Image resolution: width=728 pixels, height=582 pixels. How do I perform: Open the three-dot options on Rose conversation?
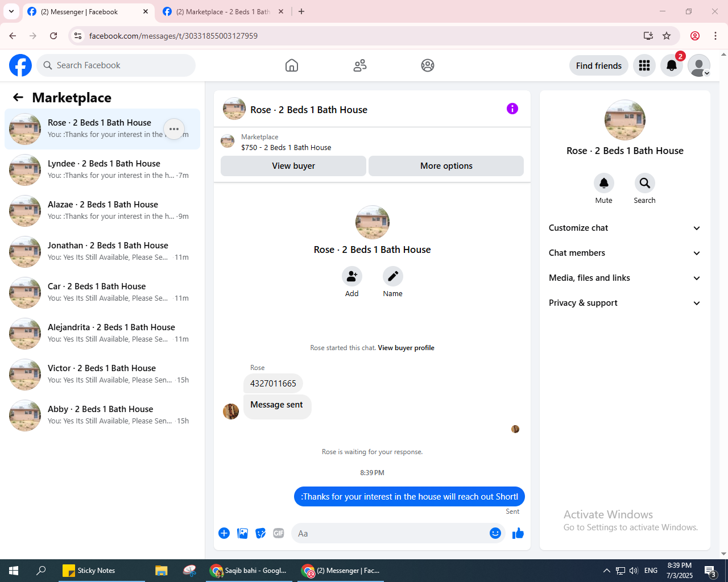coord(174,129)
